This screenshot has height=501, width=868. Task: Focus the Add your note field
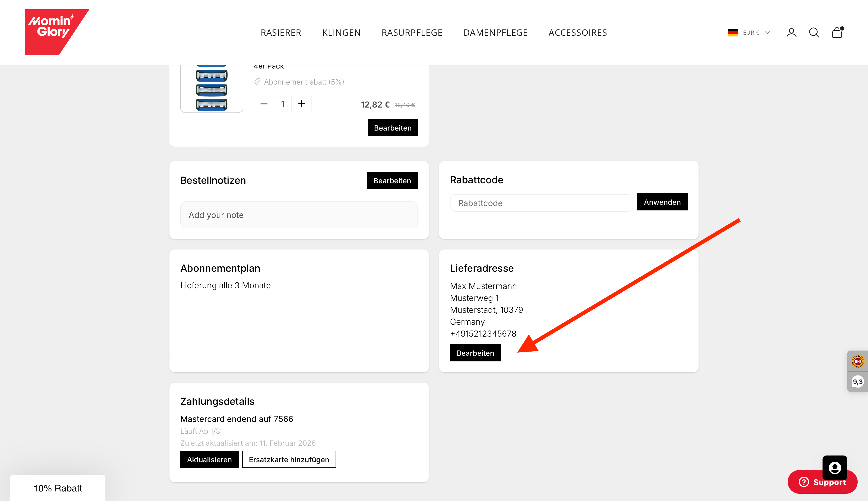click(299, 215)
